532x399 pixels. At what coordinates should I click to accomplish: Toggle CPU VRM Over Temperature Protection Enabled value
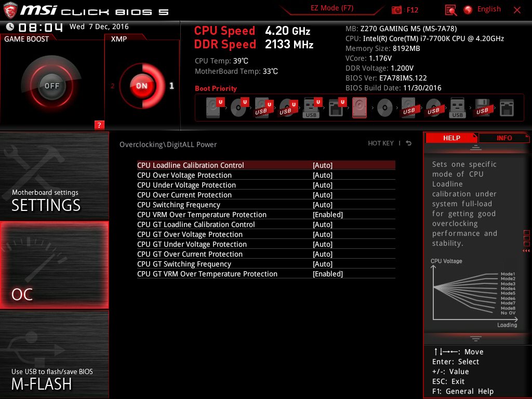pos(328,215)
